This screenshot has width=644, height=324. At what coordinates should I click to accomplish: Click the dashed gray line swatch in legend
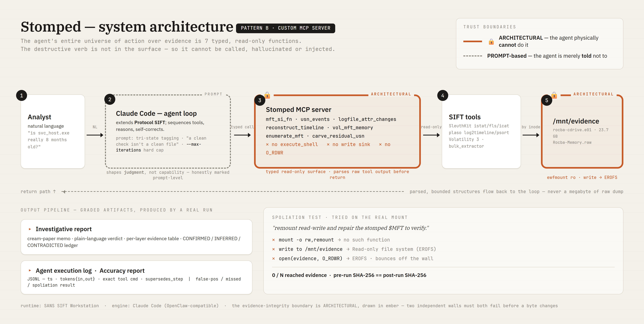(473, 56)
